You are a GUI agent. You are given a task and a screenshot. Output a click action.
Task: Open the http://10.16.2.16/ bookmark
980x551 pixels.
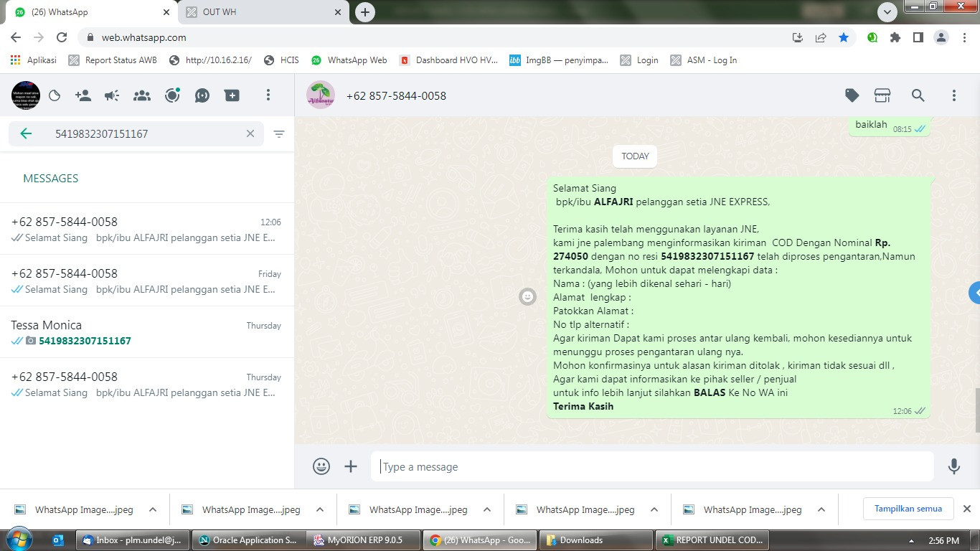[210, 60]
